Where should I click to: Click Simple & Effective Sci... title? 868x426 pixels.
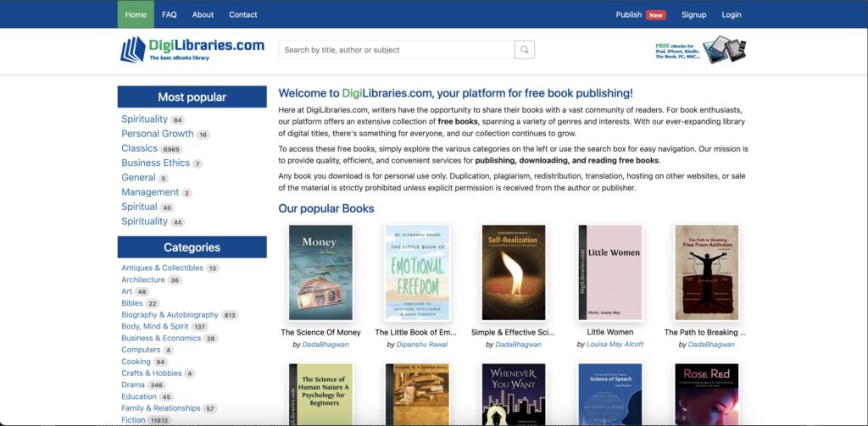pyautogui.click(x=513, y=333)
